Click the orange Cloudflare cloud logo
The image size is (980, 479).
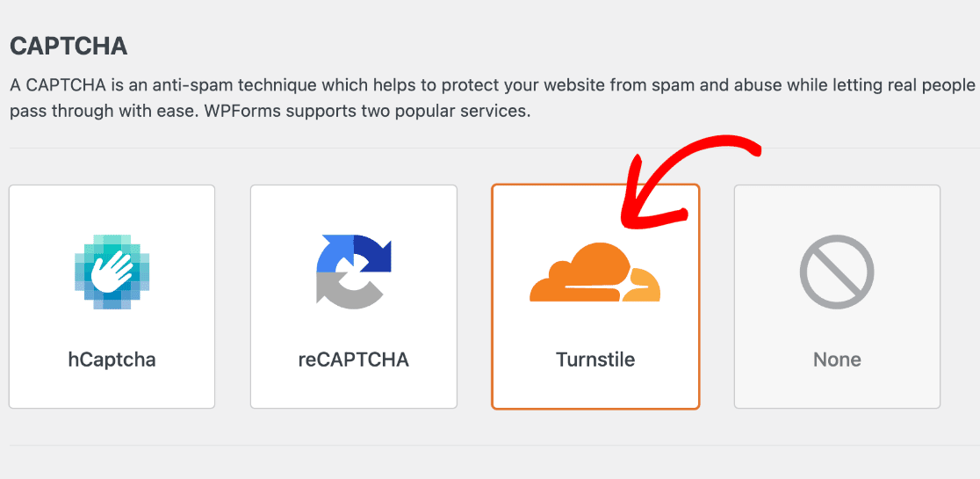(595, 272)
